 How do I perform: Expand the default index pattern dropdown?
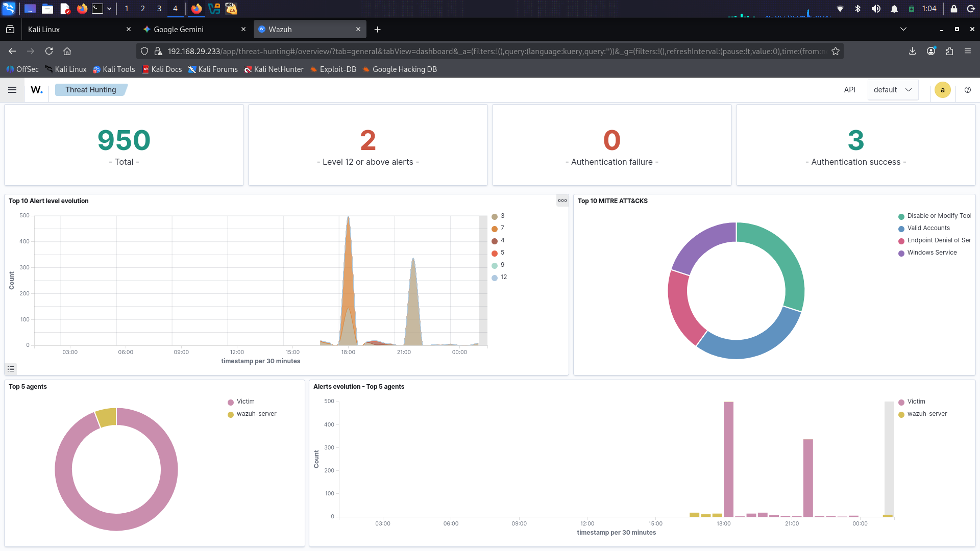click(892, 90)
